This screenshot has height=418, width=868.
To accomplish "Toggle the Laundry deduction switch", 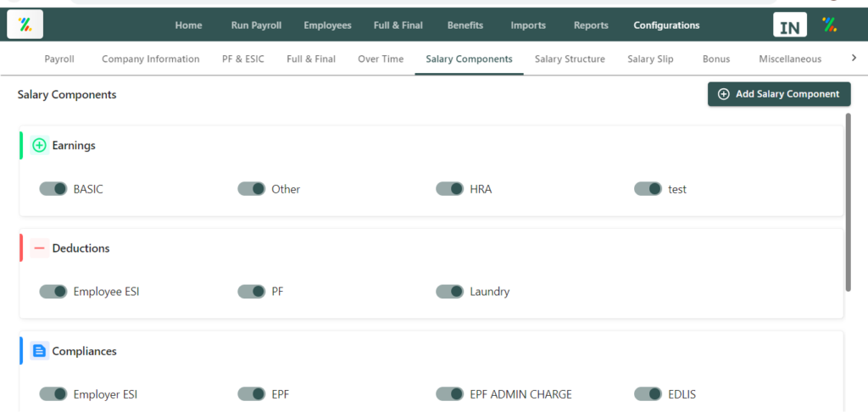I will click(449, 291).
